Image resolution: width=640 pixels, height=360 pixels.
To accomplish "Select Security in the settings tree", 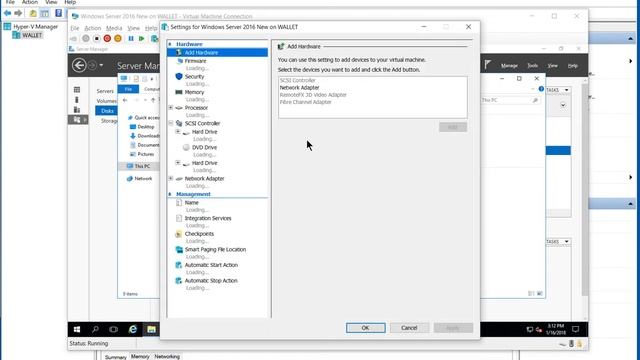I will pos(194,76).
